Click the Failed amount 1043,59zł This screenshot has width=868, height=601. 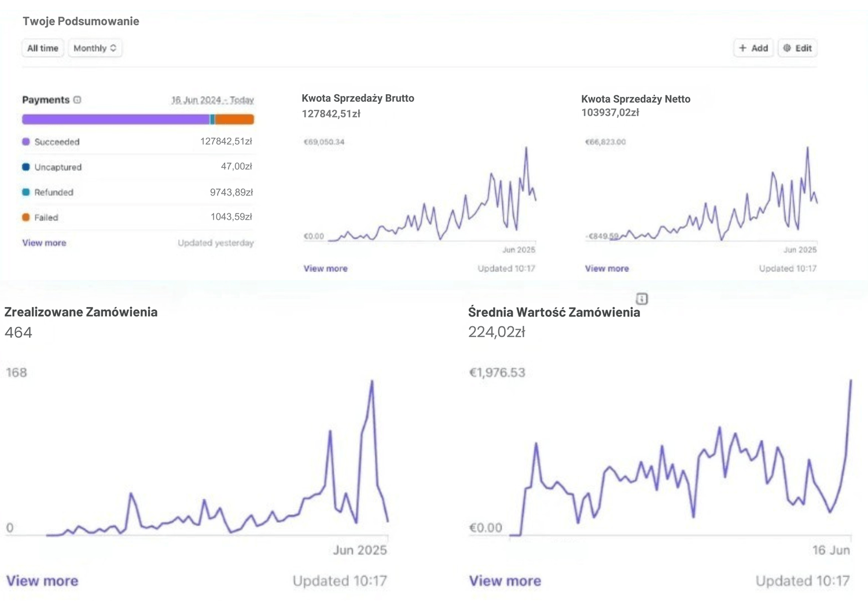tap(231, 217)
